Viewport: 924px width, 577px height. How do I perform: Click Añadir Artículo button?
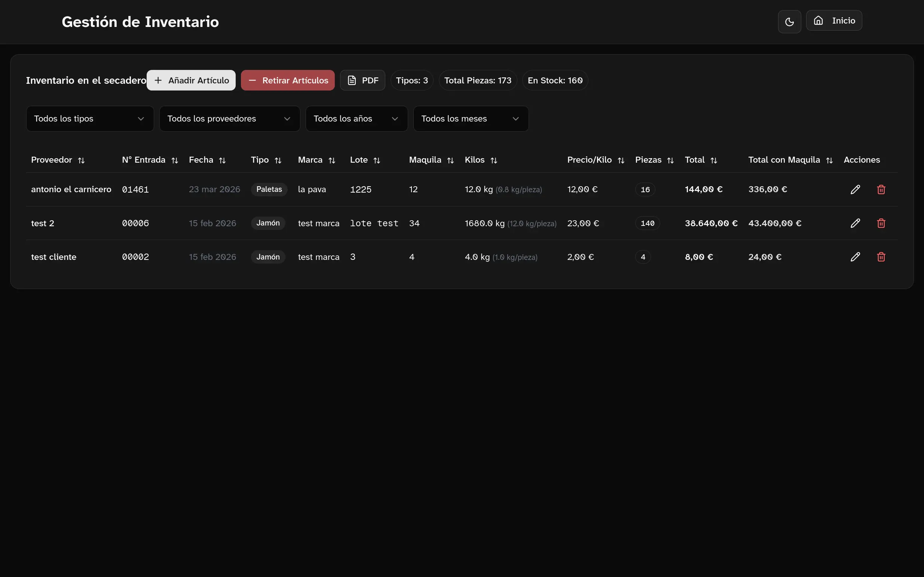(191, 80)
